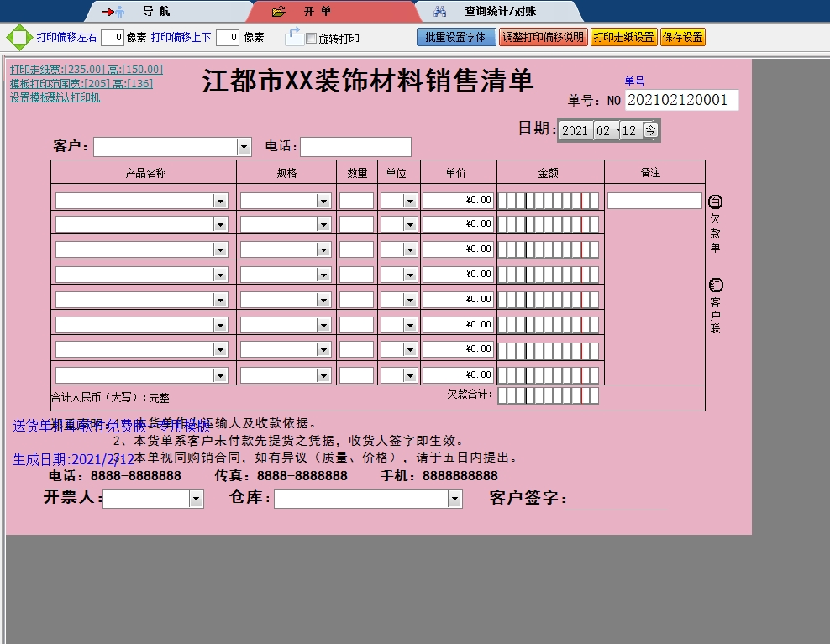Click the circled 红 customer copy marker

click(x=716, y=285)
